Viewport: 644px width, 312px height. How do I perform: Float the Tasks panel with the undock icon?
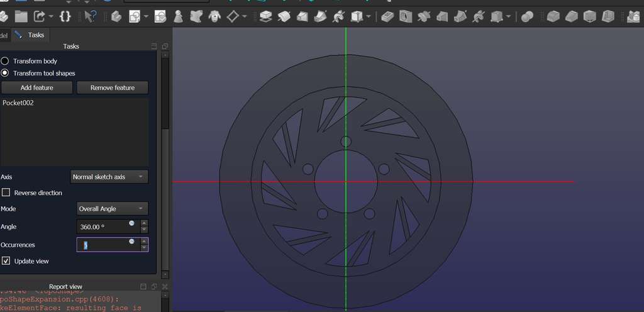point(165,47)
